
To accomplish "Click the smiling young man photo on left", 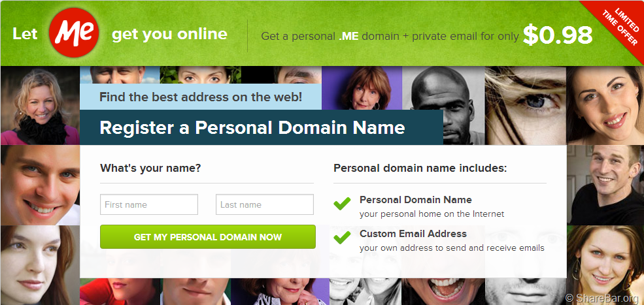I will pyautogui.click(x=41, y=185).
